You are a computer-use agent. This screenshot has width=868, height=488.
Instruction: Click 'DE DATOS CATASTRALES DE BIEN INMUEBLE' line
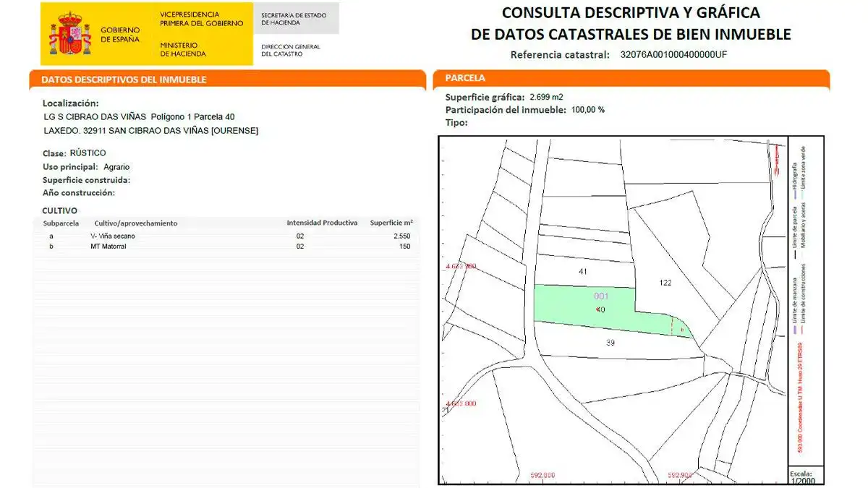coord(631,34)
